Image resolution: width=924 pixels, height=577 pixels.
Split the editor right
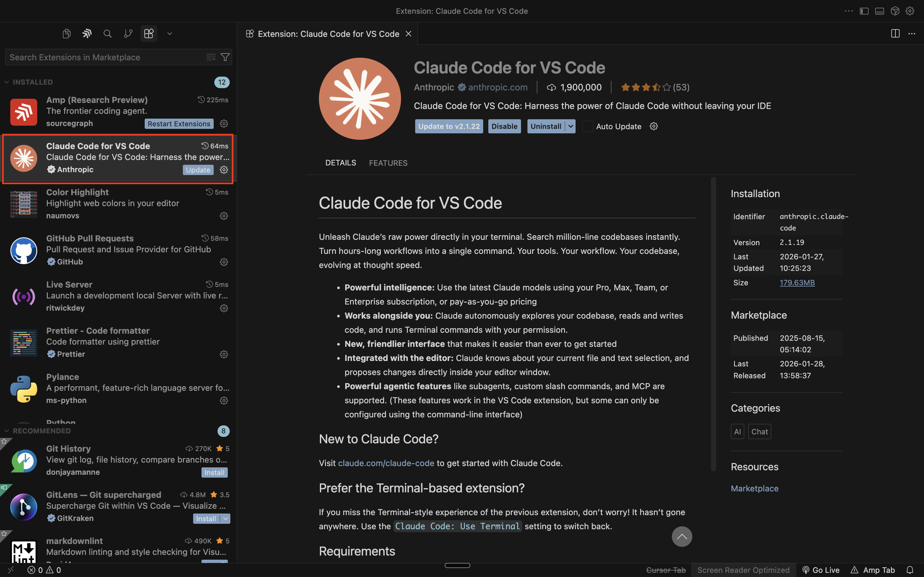point(895,34)
